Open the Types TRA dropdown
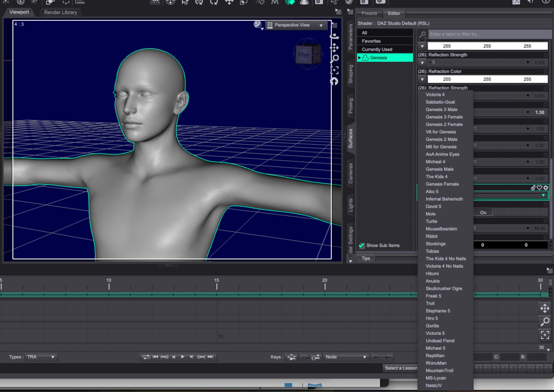 (x=41, y=357)
